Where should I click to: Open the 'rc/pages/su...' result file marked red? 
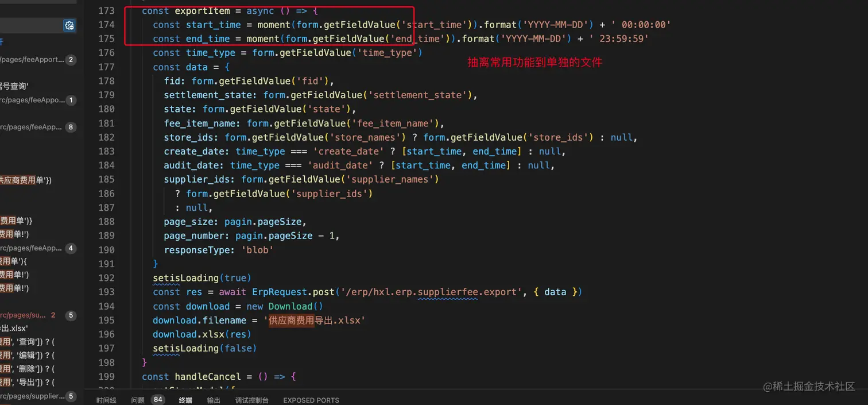[38, 315]
